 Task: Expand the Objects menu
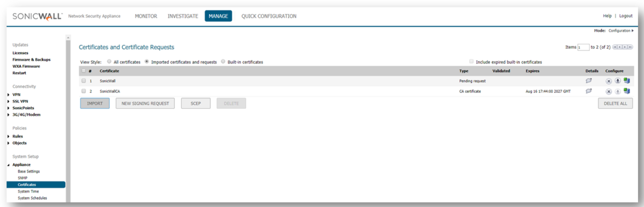click(9, 143)
